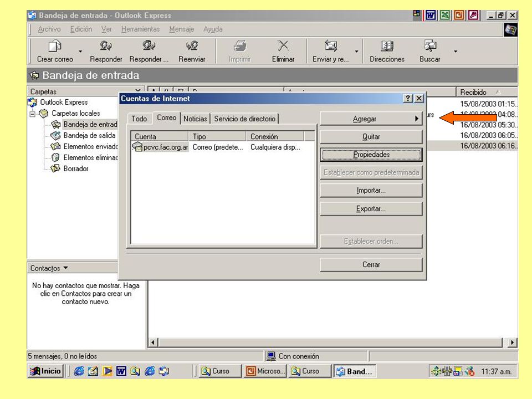This screenshot has height=399, width=532.
Task: Click the Quitar button
Action: point(371,137)
